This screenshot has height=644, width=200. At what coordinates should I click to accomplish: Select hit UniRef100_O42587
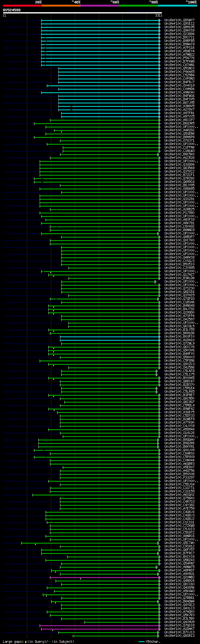179,319
